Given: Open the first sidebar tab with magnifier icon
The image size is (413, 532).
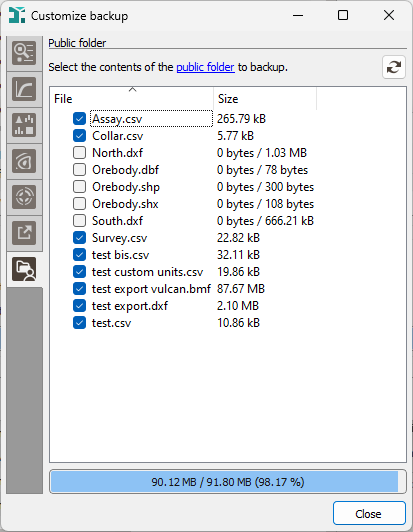Looking at the screenshot, I should pyautogui.click(x=24, y=53).
